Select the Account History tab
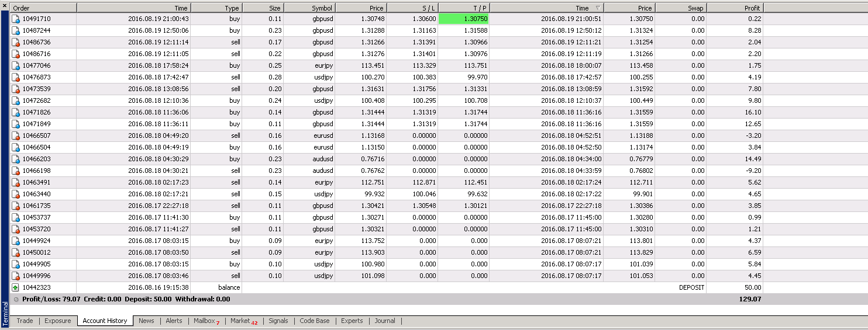The width and height of the screenshot is (868, 330). pyautogui.click(x=105, y=321)
